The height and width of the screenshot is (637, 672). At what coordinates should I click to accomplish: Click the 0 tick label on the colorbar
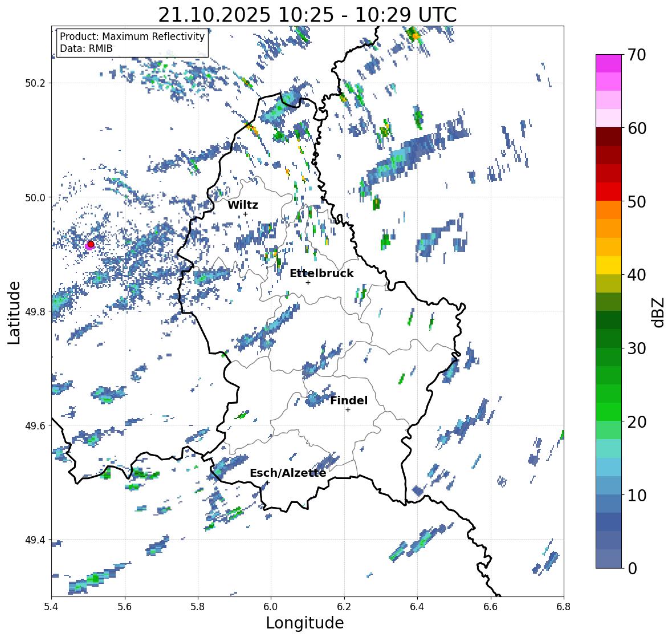point(632,569)
